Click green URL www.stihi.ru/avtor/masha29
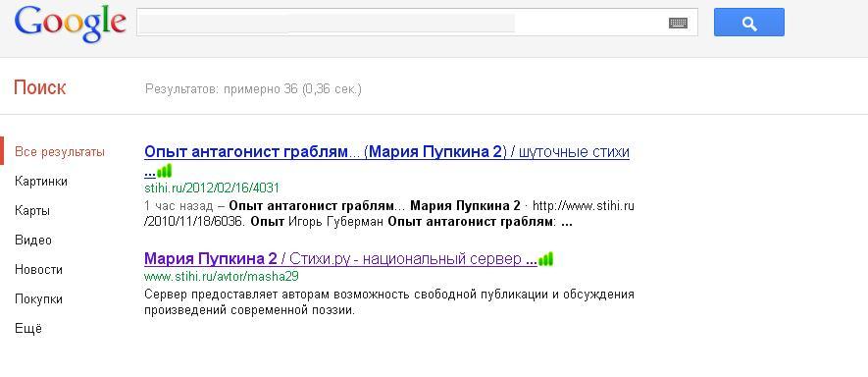This screenshot has width=868, height=377. 222,276
